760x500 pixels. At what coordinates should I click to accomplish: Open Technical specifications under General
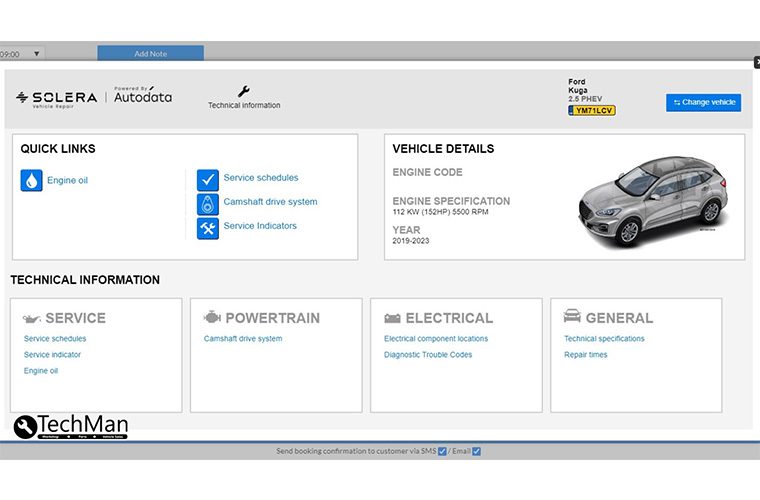coord(604,339)
